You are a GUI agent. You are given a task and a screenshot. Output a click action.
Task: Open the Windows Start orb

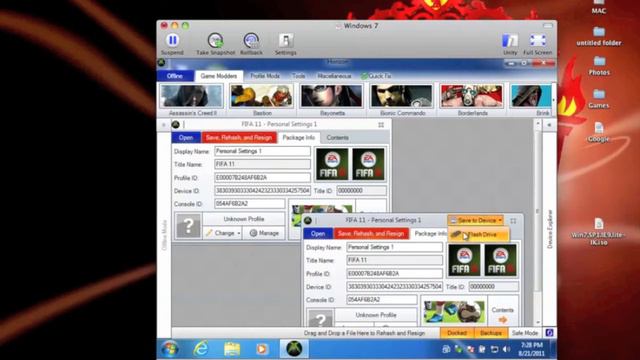point(169,349)
